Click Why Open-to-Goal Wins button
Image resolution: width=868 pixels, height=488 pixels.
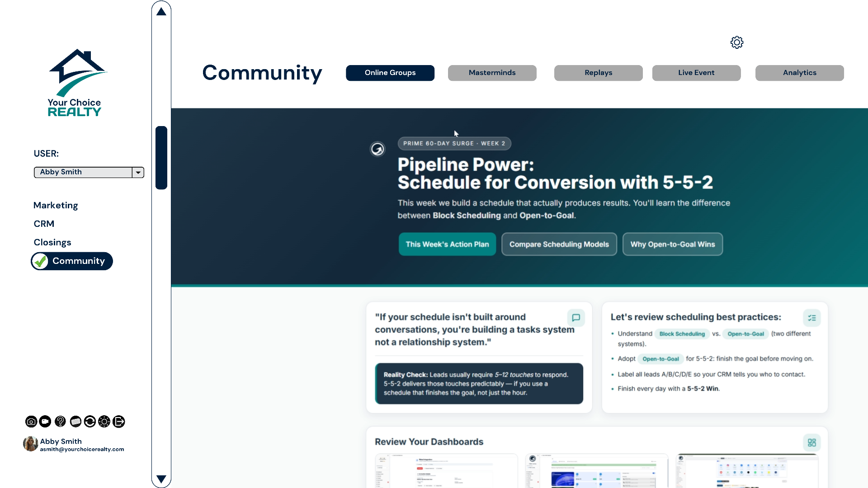[673, 244]
